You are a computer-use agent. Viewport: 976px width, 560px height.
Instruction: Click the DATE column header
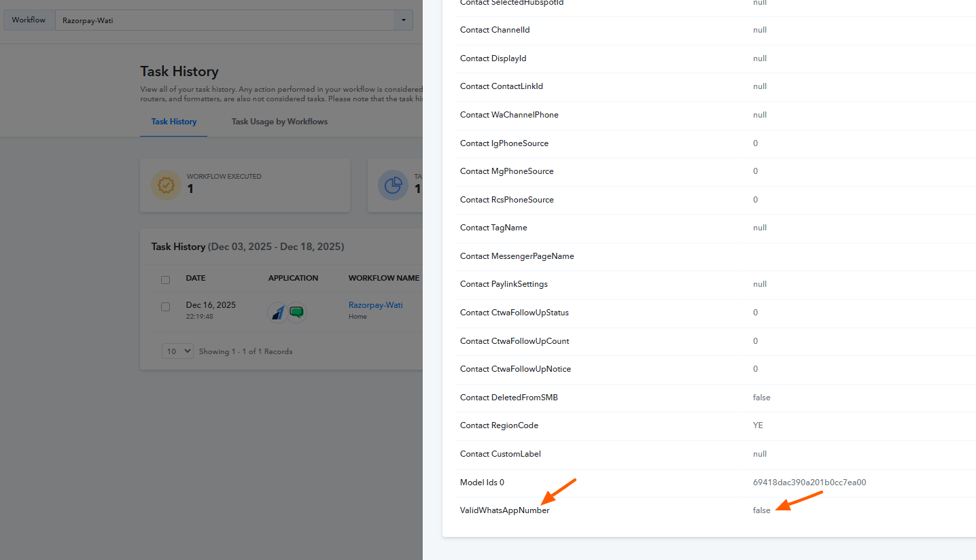[x=195, y=278]
